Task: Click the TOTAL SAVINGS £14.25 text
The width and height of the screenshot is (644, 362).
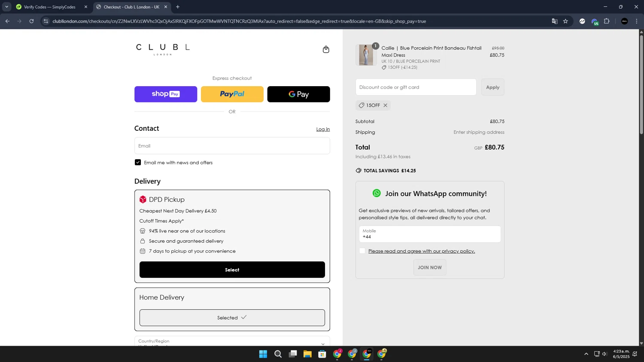Action: click(x=390, y=171)
